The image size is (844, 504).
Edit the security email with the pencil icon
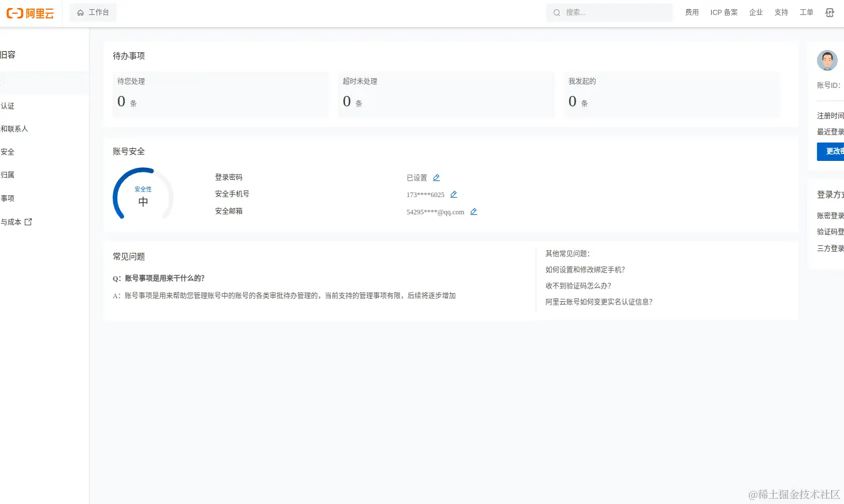(474, 211)
